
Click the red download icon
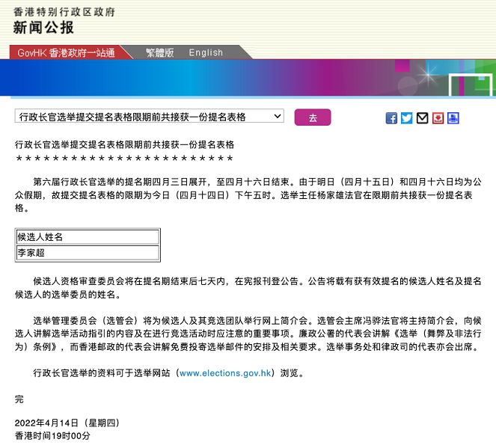tap(438, 118)
